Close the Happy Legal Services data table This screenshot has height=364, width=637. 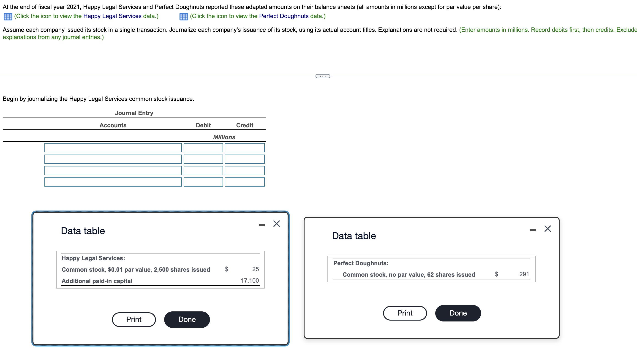[x=276, y=224]
